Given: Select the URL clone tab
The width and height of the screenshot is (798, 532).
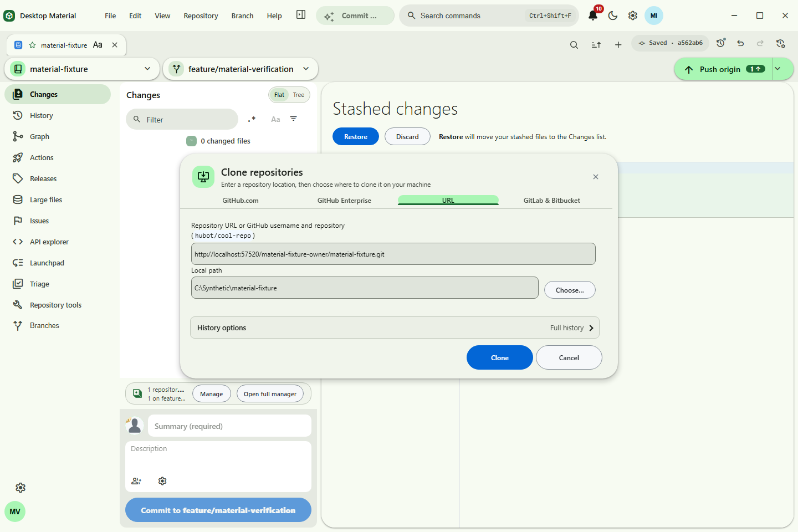Looking at the screenshot, I should [448, 200].
